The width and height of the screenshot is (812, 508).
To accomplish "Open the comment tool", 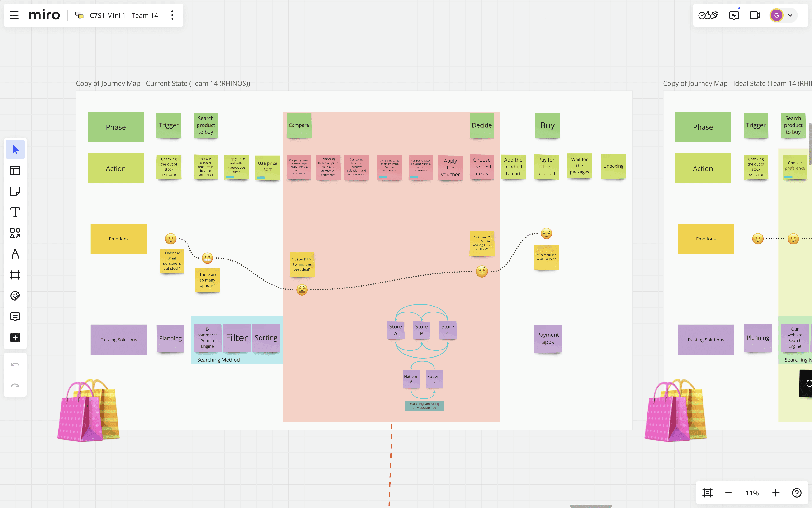I will tap(15, 317).
